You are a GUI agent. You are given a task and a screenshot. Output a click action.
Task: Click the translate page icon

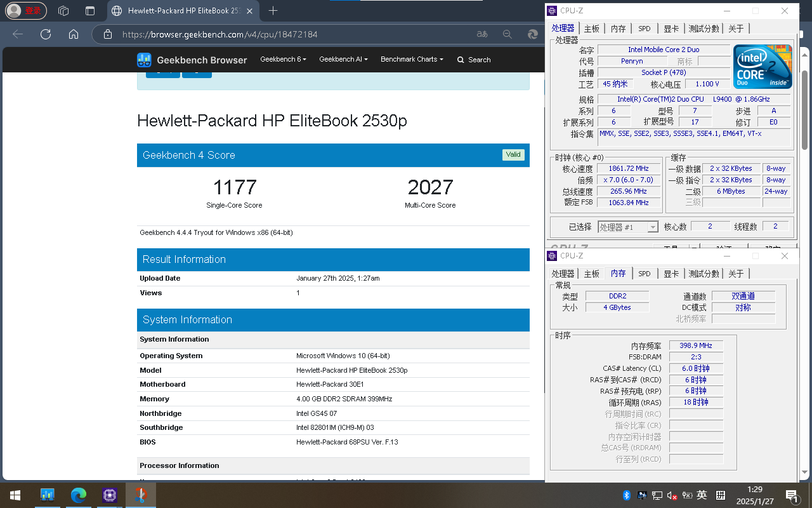click(x=483, y=34)
